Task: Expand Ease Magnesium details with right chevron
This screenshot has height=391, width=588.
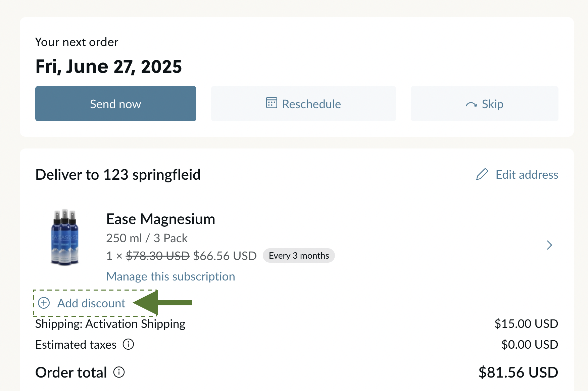Action: tap(549, 245)
